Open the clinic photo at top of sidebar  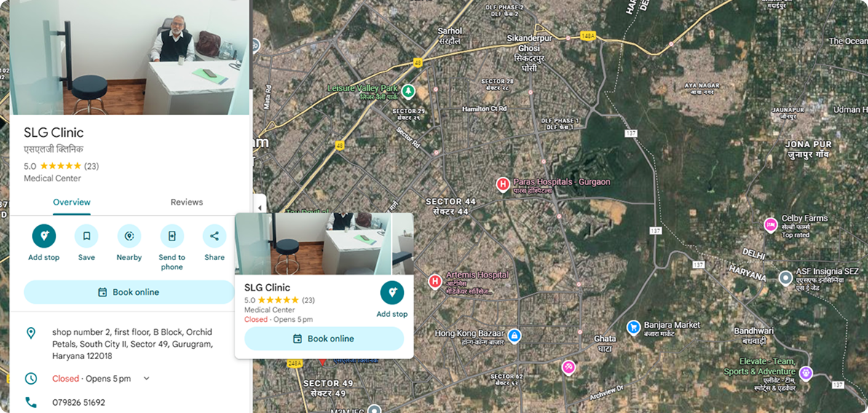pyautogui.click(x=130, y=58)
